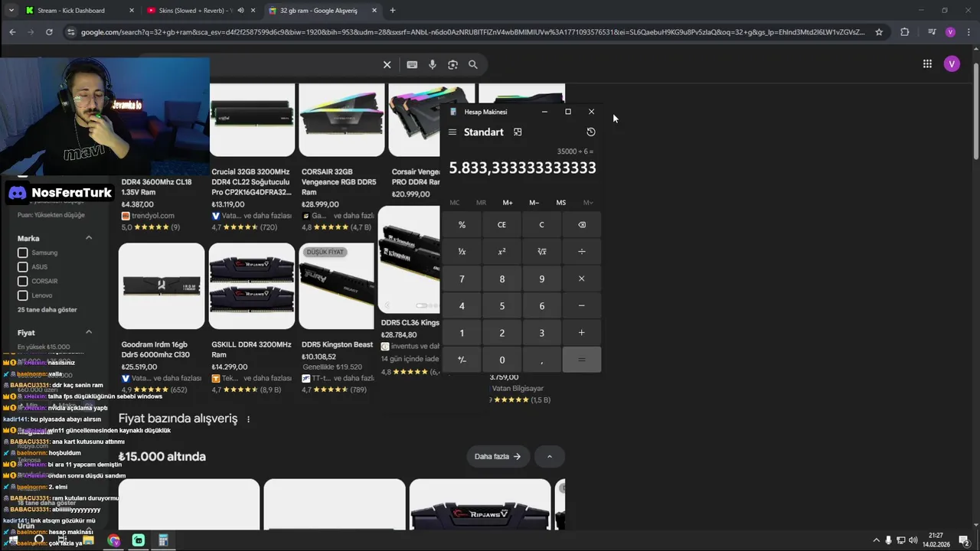Click the calculator backspace key
This screenshot has width=980, height=551.
click(582, 225)
